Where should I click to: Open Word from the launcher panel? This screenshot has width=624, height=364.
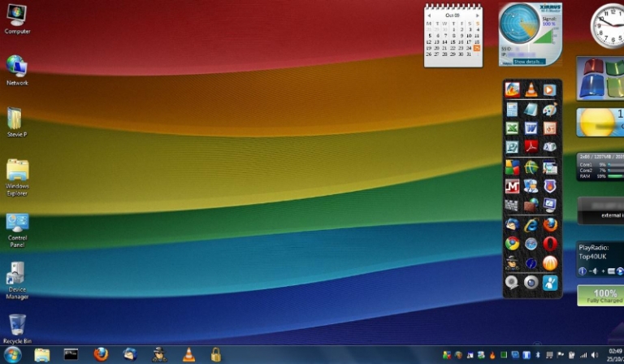point(531,128)
